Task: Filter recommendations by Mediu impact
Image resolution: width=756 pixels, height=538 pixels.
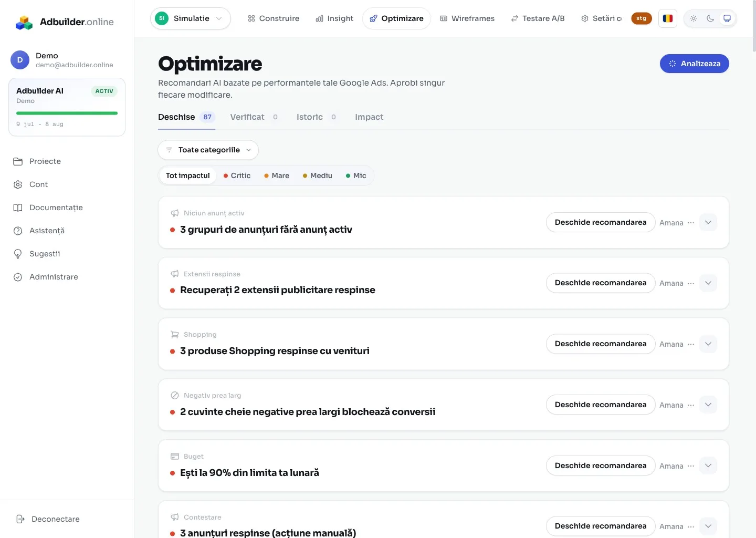Action: 318,175
